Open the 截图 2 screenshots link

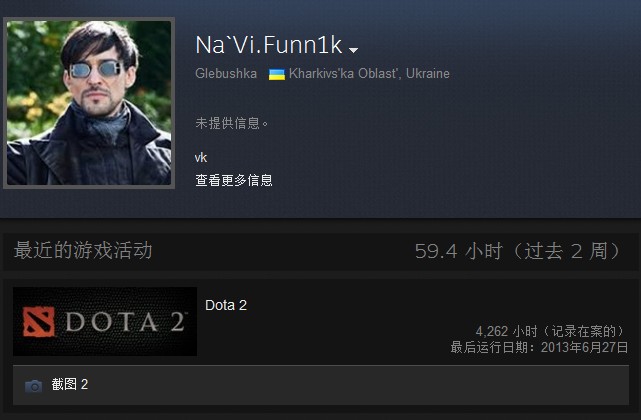point(69,384)
